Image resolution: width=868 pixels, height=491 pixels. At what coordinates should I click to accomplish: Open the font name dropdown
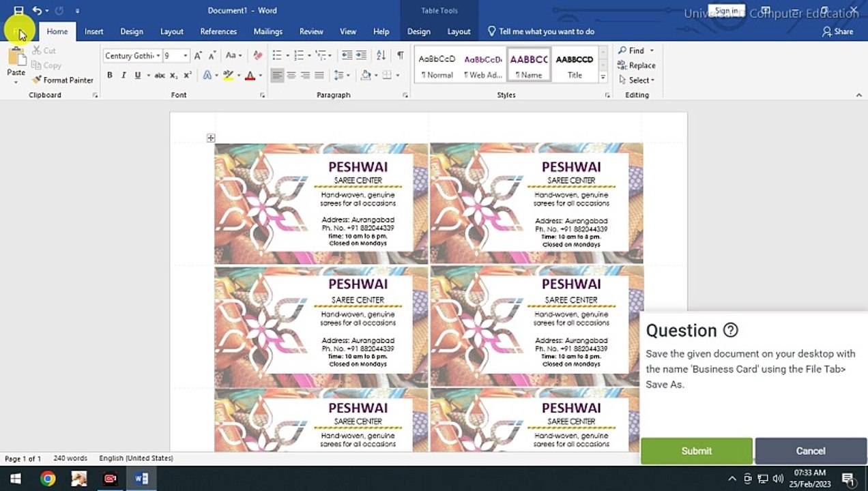coord(158,56)
